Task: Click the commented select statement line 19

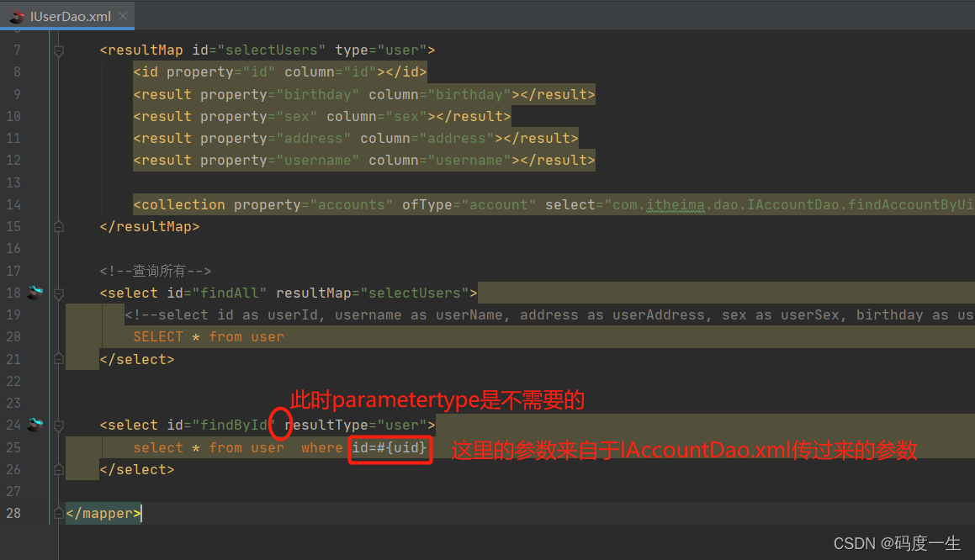Action: [549, 314]
